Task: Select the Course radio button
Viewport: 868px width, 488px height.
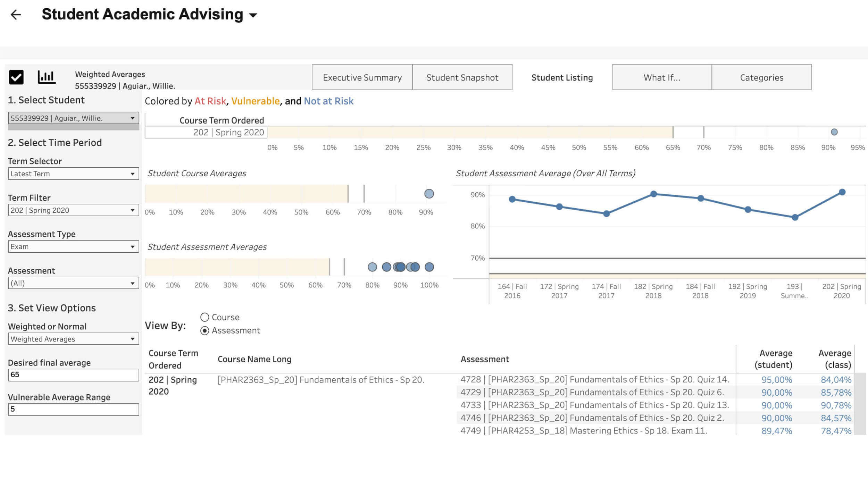Action: (205, 317)
